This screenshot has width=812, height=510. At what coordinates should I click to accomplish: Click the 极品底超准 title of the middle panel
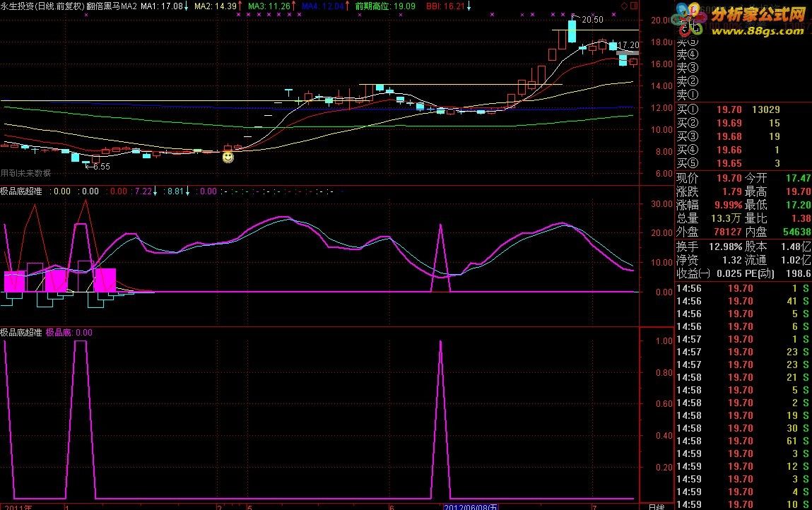click(x=21, y=191)
